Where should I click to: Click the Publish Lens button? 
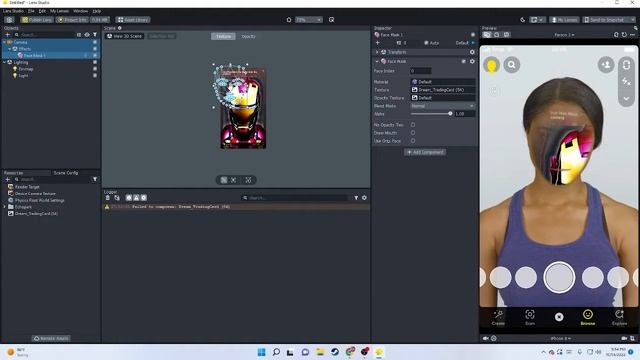tap(37, 20)
